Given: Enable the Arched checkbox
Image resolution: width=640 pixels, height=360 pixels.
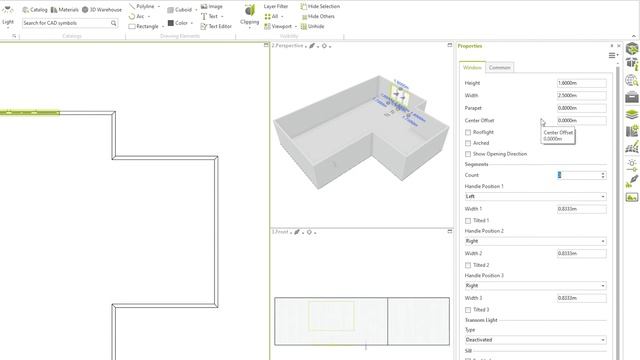Looking at the screenshot, I should point(468,143).
